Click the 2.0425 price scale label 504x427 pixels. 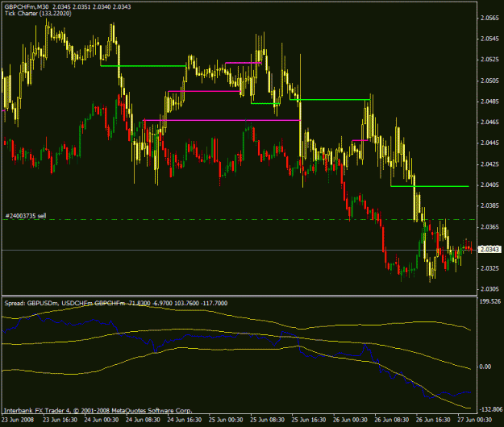[x=489, y=164]
